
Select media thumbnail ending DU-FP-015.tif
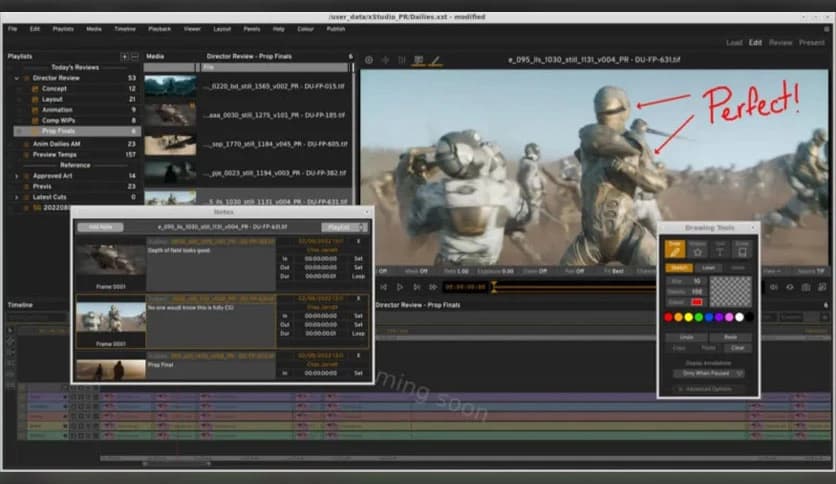click(x=171, y=86)
